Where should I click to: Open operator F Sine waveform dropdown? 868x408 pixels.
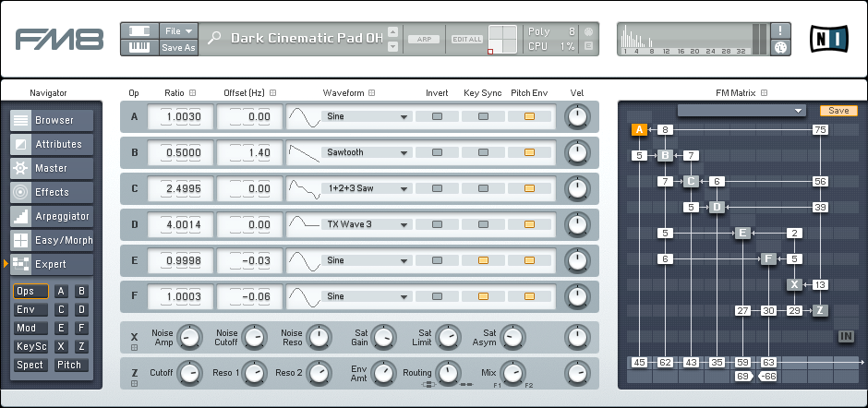[367, 296]
